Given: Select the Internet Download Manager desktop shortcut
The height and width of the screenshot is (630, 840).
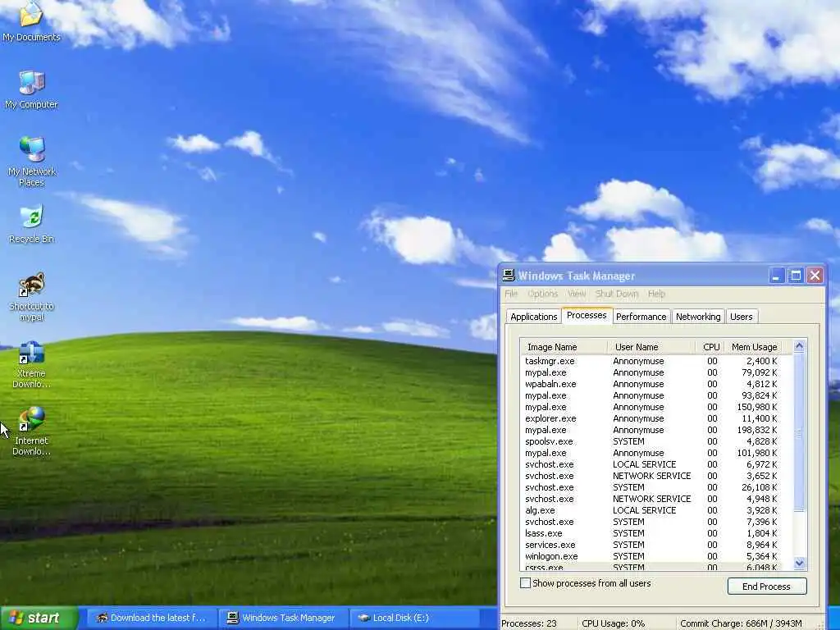Looking at the screenshot, I should (31, 431).
